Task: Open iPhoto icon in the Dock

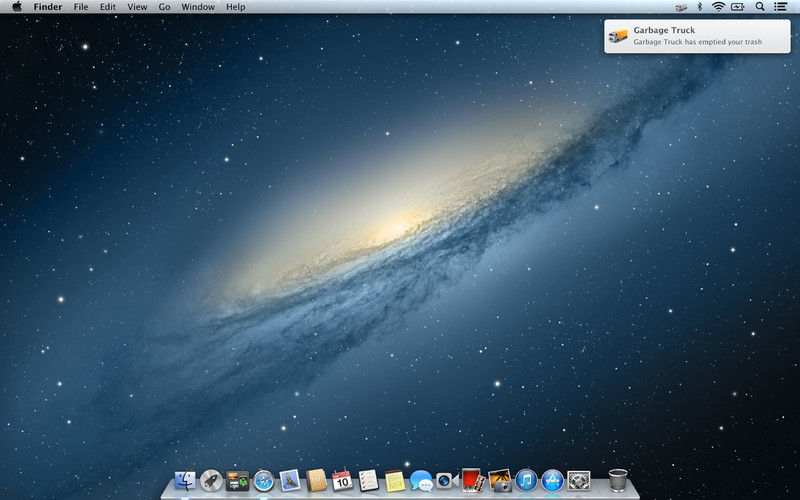Action: pyautogui.click(x=499, y=481)
